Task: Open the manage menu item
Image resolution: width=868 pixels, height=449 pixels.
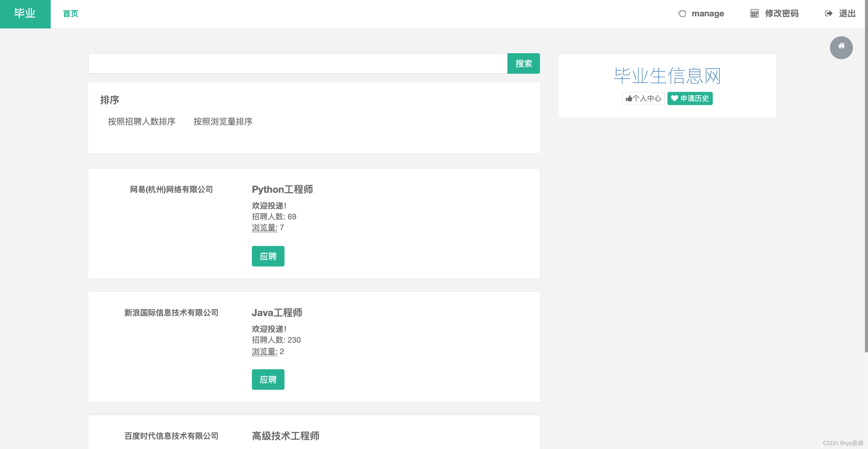Action: pyautogui.click(x=707, y=14)
